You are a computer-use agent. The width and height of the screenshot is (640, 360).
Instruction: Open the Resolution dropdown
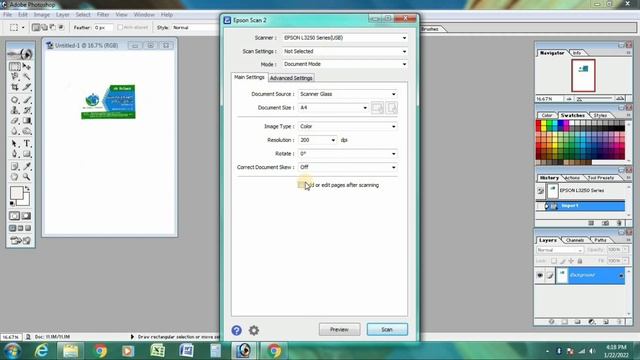pyautogui.click(x=318, y=140)
